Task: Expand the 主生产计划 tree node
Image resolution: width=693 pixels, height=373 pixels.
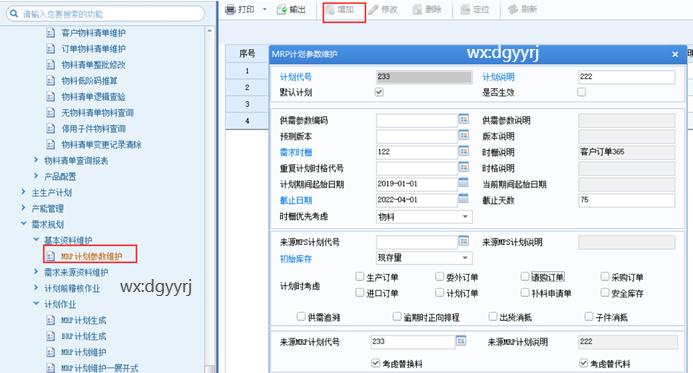Action: 24,192
